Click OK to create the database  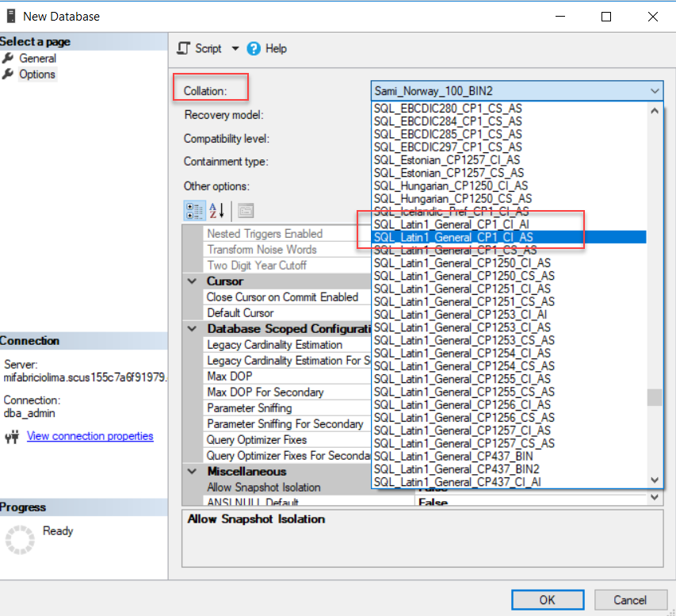click(548, 599)
